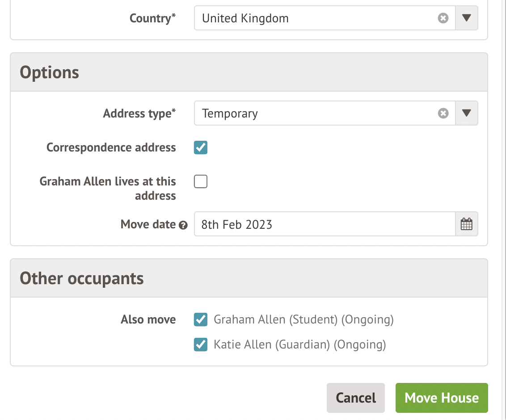Open the Move date calendar picker
506x420 pixels.
pos(466,224)
